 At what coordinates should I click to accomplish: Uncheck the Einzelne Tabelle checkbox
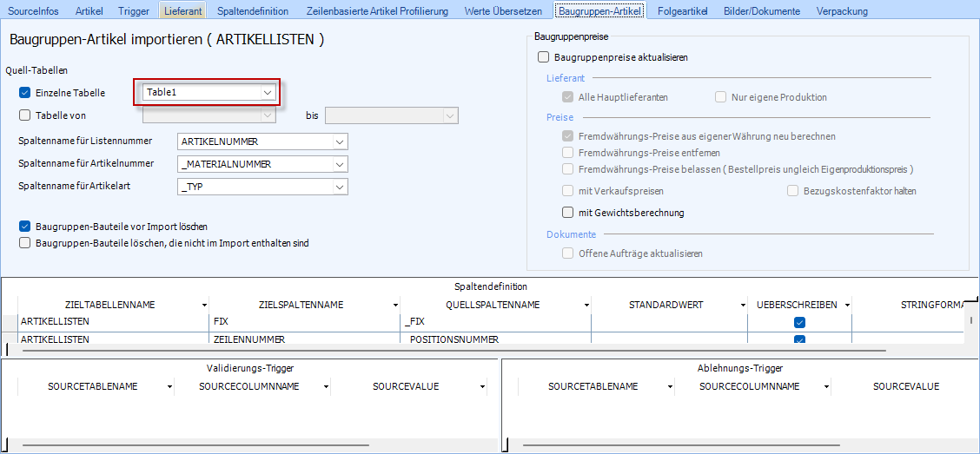[x=24, y=92]
